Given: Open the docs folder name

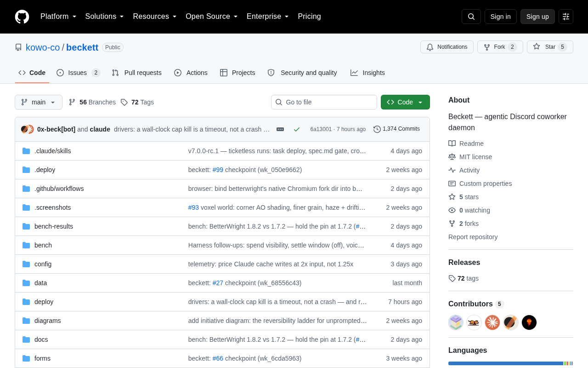Looking at the screenshot, I should click(41, 339).
